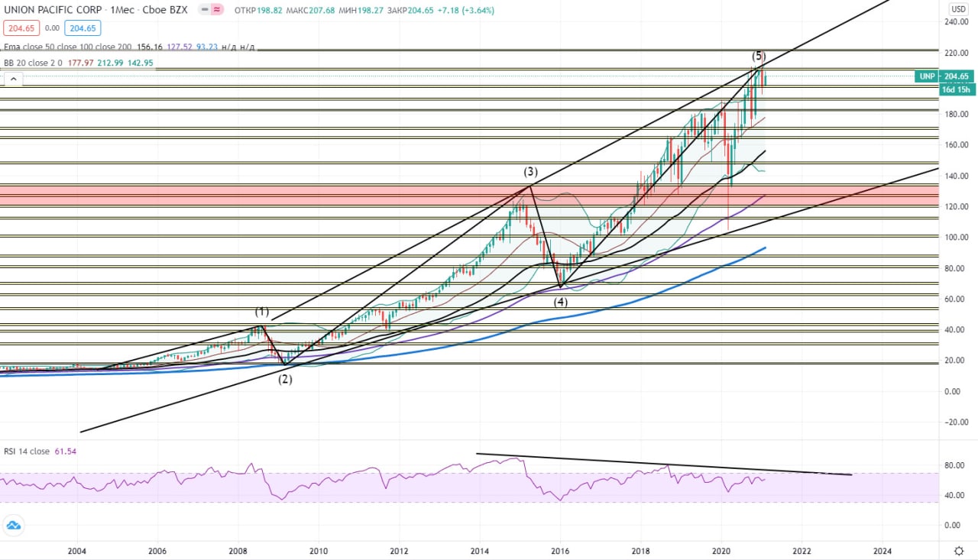
Task: Select the wave label (5)
Action: (x=758, y=56)
